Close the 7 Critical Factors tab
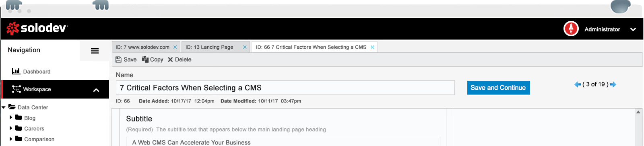This screenshot has height=146, width=644. 372,47
